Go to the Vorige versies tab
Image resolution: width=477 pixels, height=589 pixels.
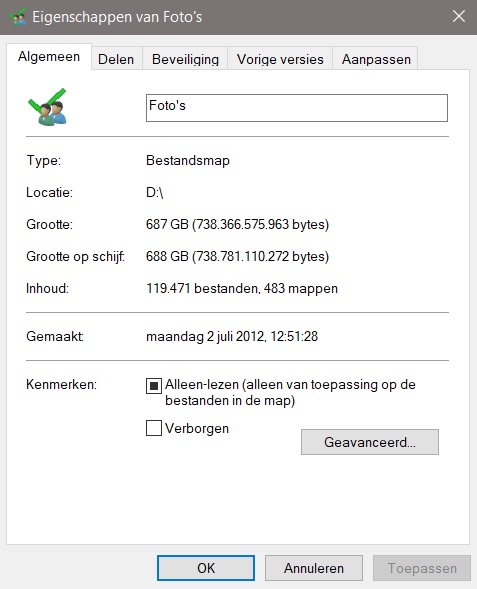coord(280,59)
